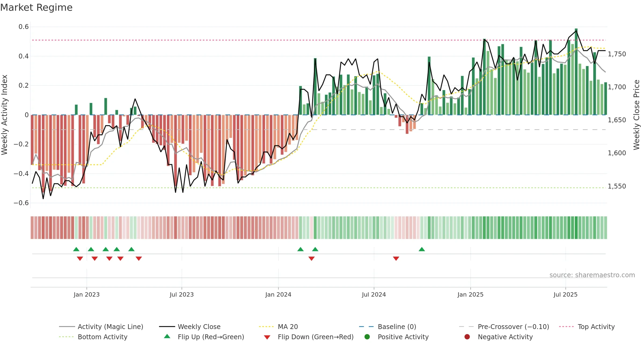Viewport: 644px width, 362px height.
Task: Toggle Activity (Magic Line) legend entry
Action: click(x=101, y=327)
